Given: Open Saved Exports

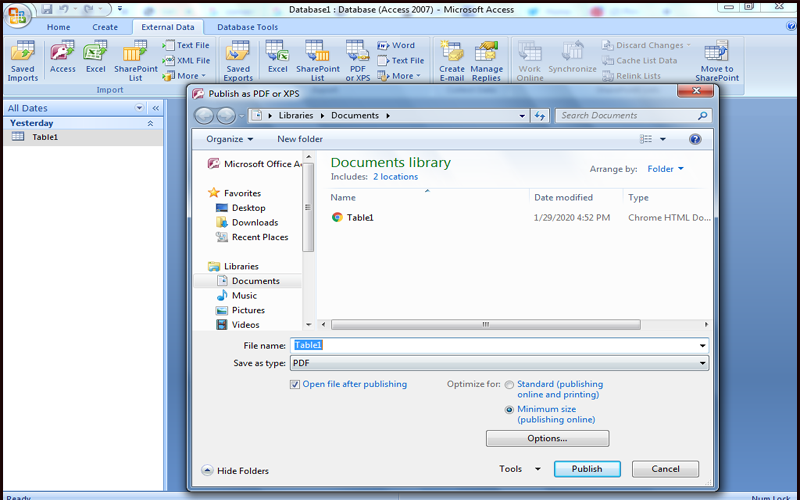Looking at the screenshot, I should pos(238,61).
